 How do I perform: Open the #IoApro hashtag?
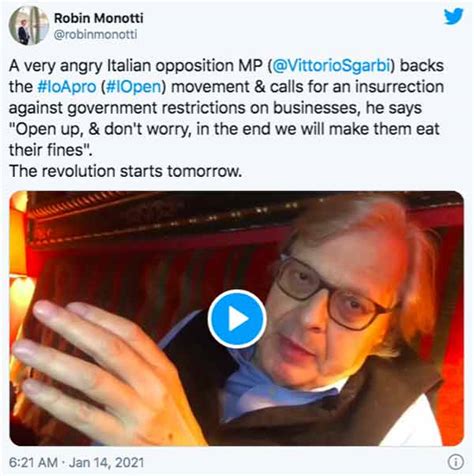[67, 87]
